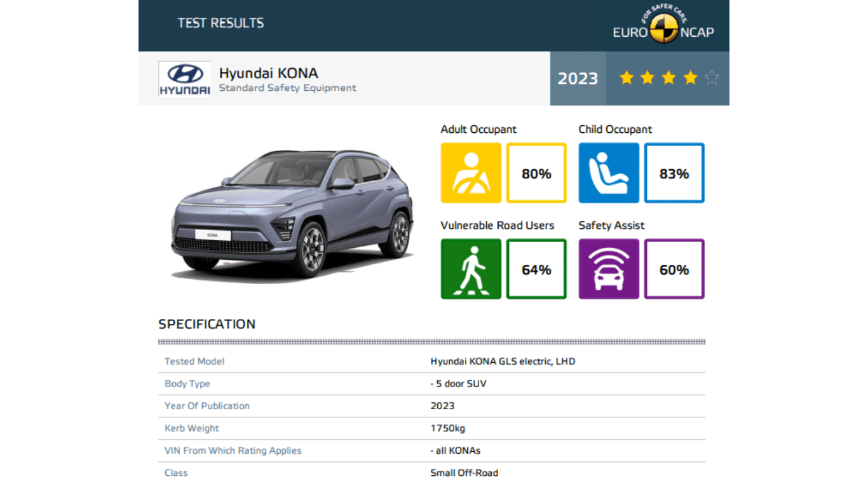Click the 83% Child Occupant score box
Screen dimensions: 868x488
[674, 173]
